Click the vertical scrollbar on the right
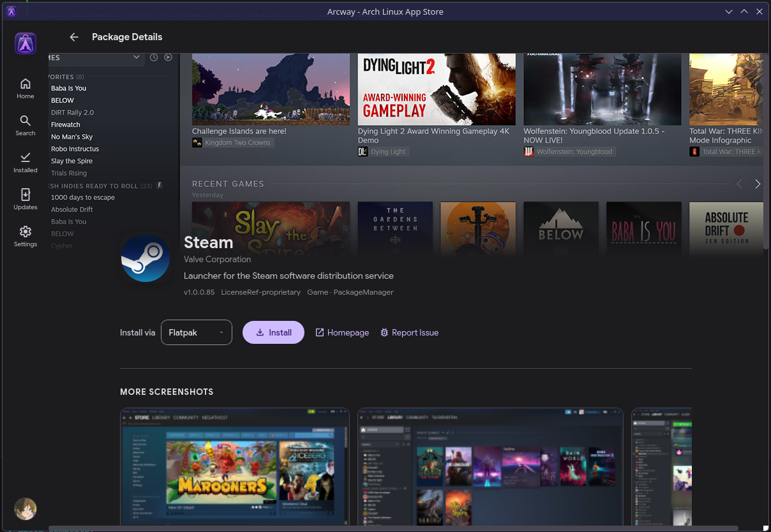 click(766, 151)
